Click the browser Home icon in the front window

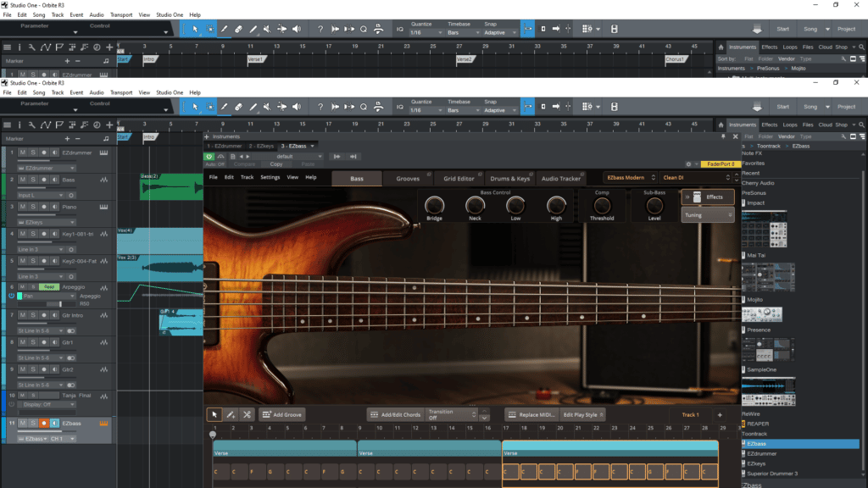(721, 125)
